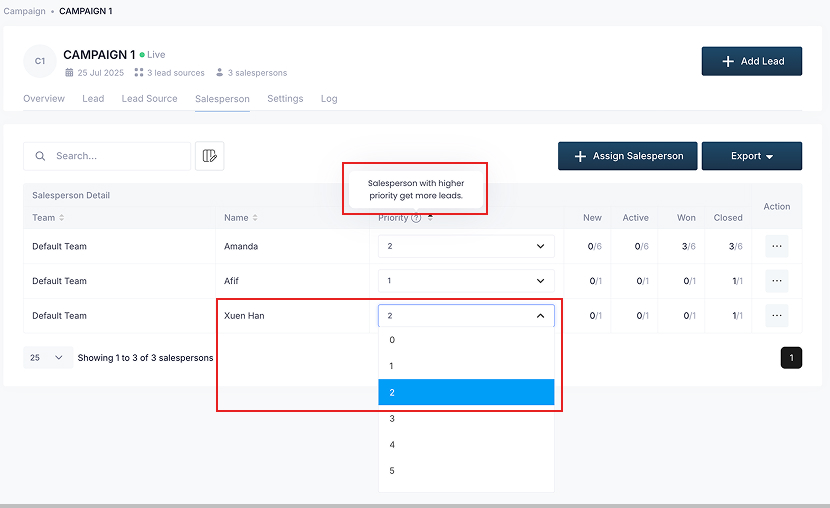Click the Campaign breadcrumb link
Image resolution: width=830 pixels, height=508 pixels.
click(x=24, y=11)
